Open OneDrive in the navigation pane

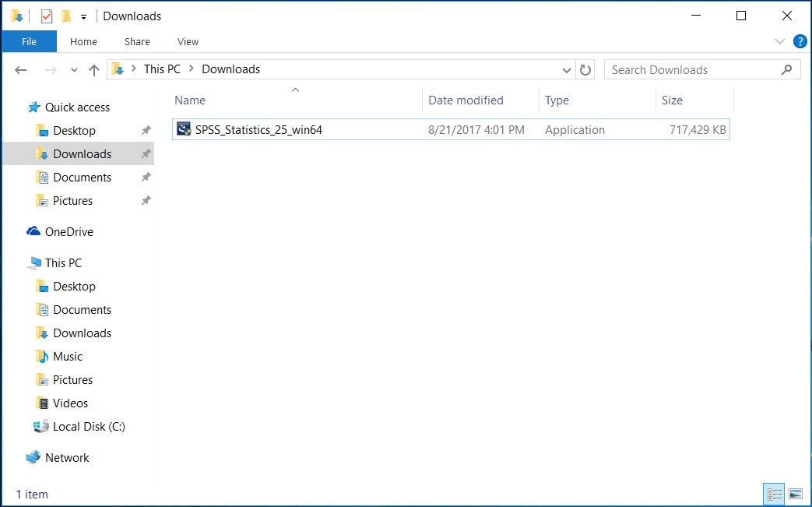click(69, 232)
